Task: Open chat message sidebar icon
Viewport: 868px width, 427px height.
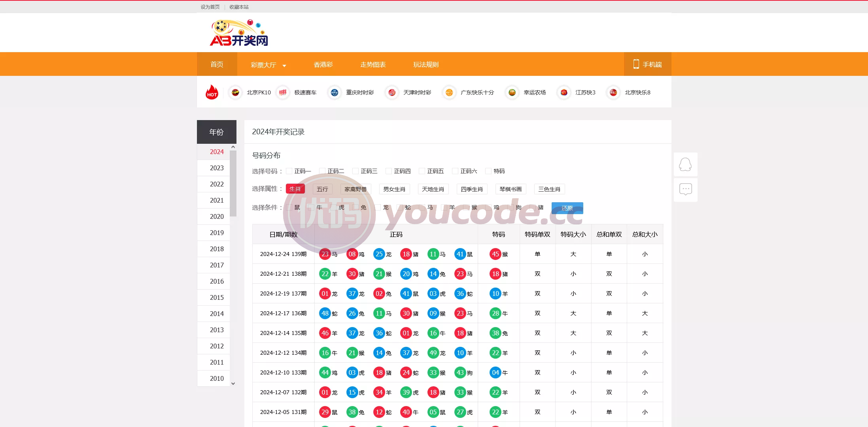Action: pos(685,190)
